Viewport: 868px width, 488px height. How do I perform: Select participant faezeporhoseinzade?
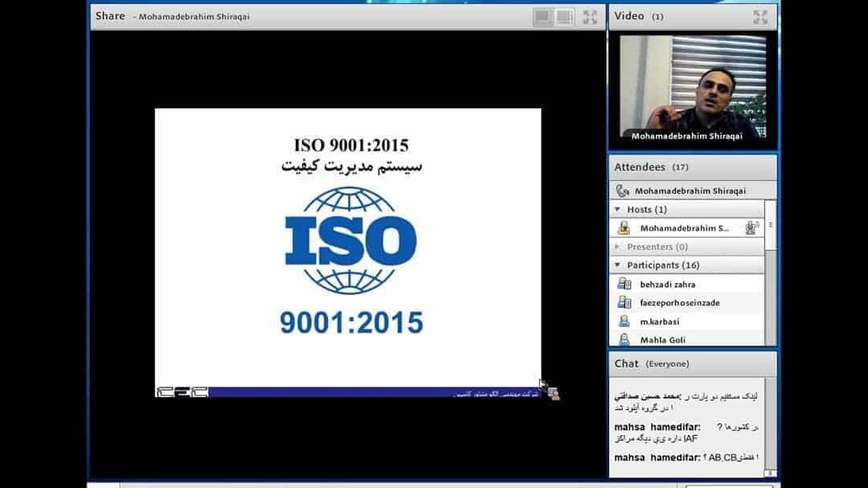[x=686, y=303]
